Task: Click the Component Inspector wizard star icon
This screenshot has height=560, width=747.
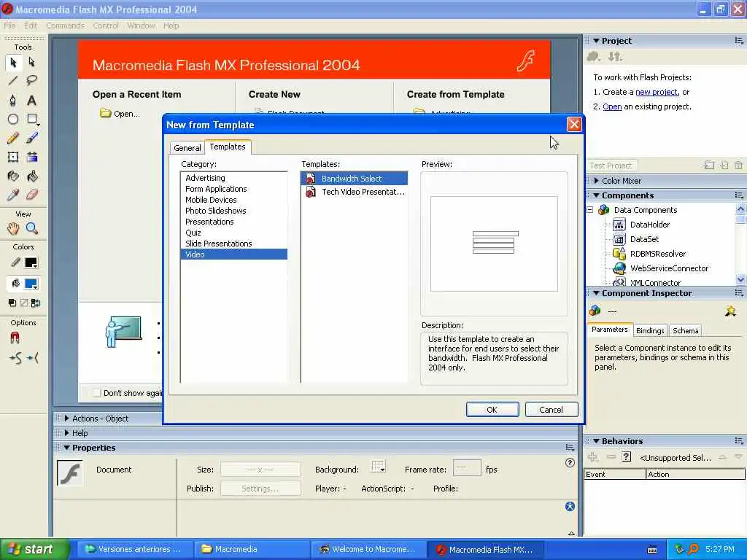Action: point(730,311)
